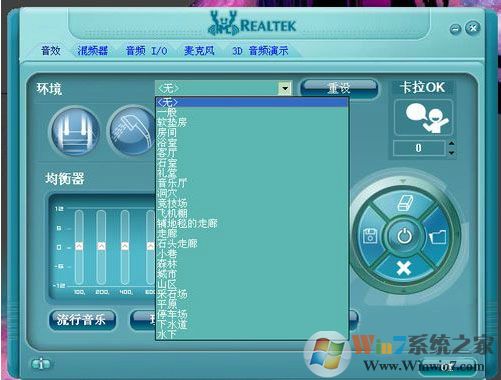
Task: Decrease karaoke key with down arrow
Action: click(451, 152)
